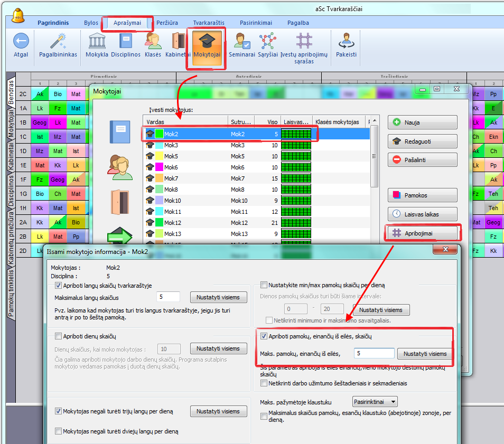Image resolution: width=504 pixels, height=444 pixels.
Task: Enable Apriboti dienų skaičių checkbox
Action: click(59, 336)
